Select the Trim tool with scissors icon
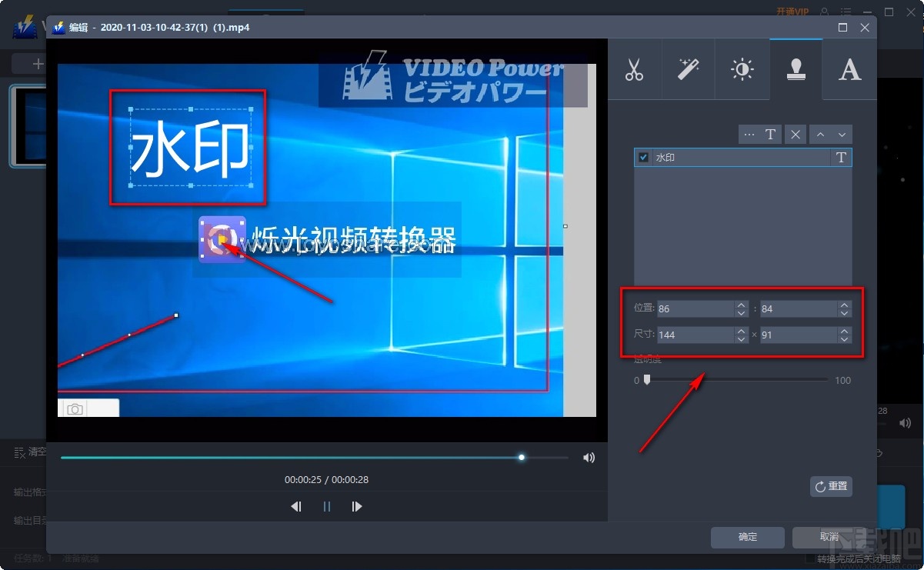This screenshot has width=924, height=570. [635, 69]
